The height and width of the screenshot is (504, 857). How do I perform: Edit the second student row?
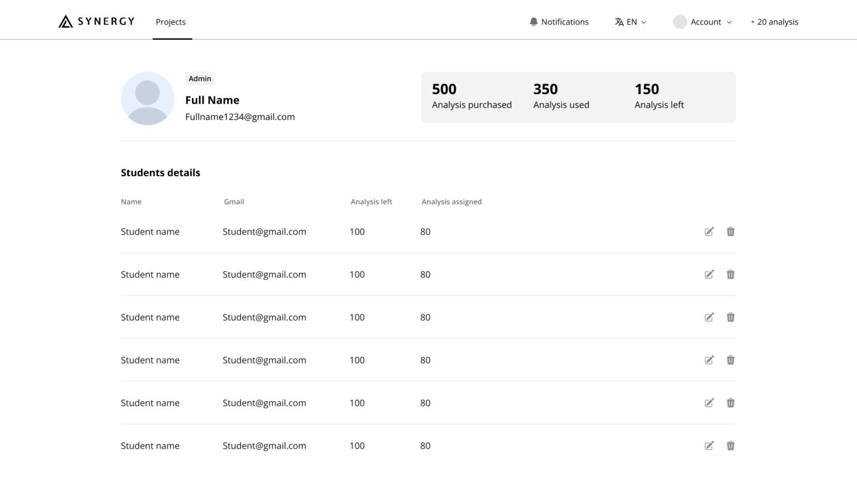click(x=709, y=274)
